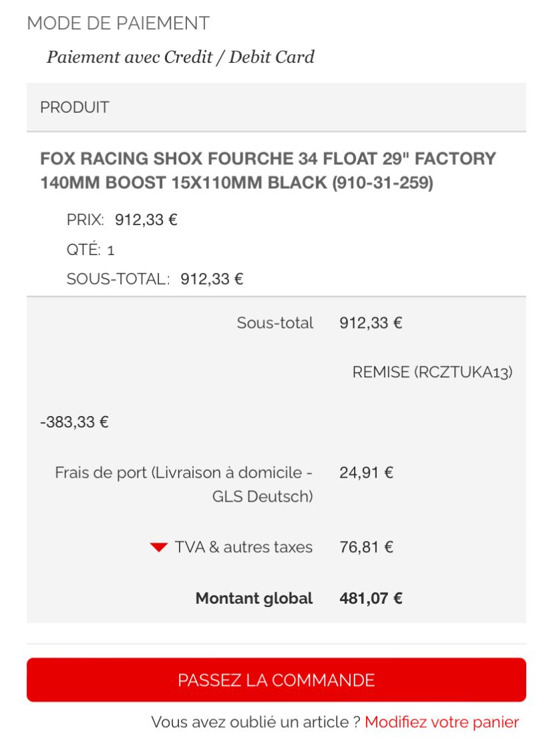This screenshot has width=553, height=756.
Task: Click the Montant global total 481,07 €
Action: [x=371, y=598]
